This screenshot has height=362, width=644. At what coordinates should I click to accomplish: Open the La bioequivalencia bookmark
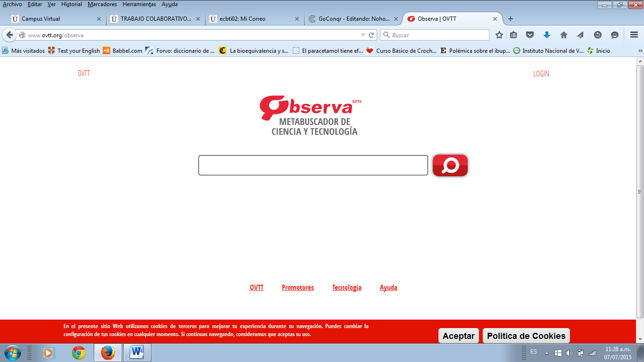coord(254,50)
